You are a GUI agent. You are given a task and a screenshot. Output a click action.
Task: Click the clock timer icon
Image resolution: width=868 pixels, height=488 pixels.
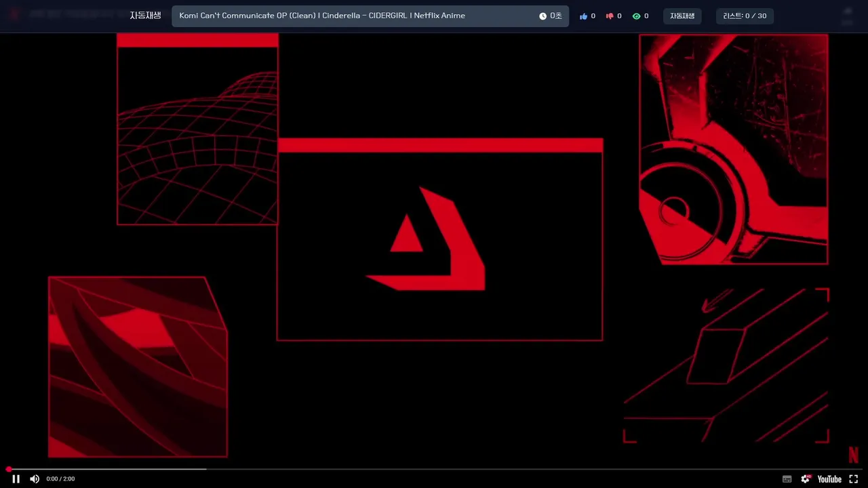click(542, 16)
